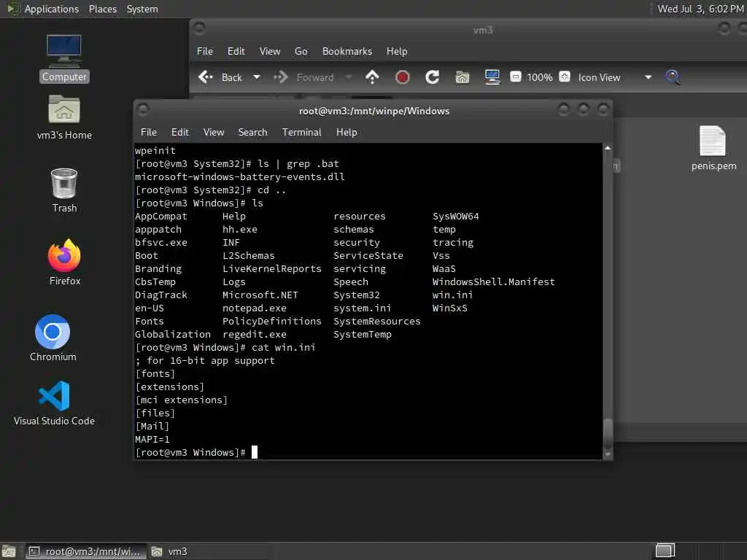Screen dimensions: 747x560
Task: Click "microsoft-windows-battery-events.dll" output line
Action: pyautogui.click(x=239, y=177)
